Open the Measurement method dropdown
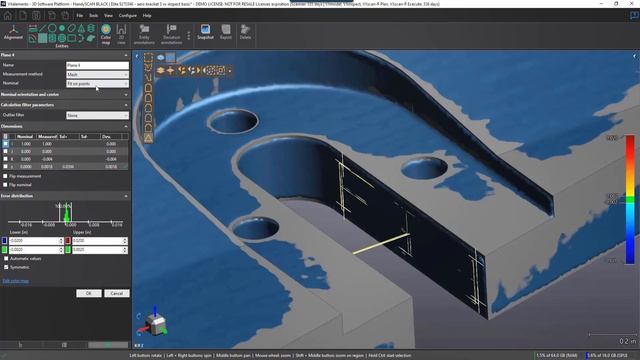The height and width of the screenshot is (360, 640). pos(97,74)
